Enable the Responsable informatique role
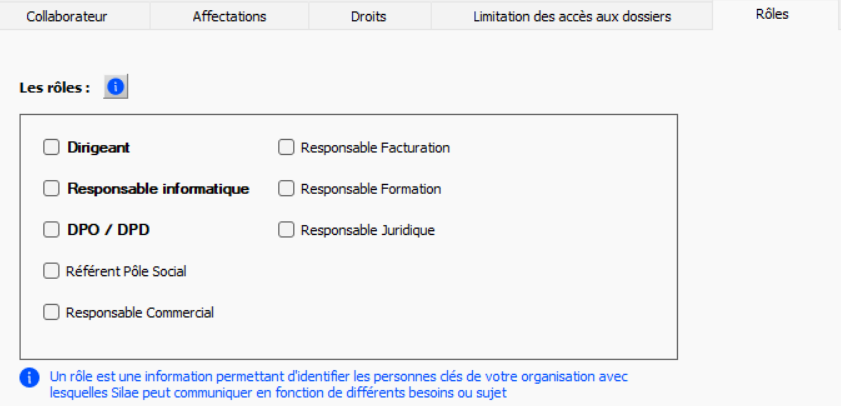Viewport: 841px width, 406px height. tap(51, 188)
